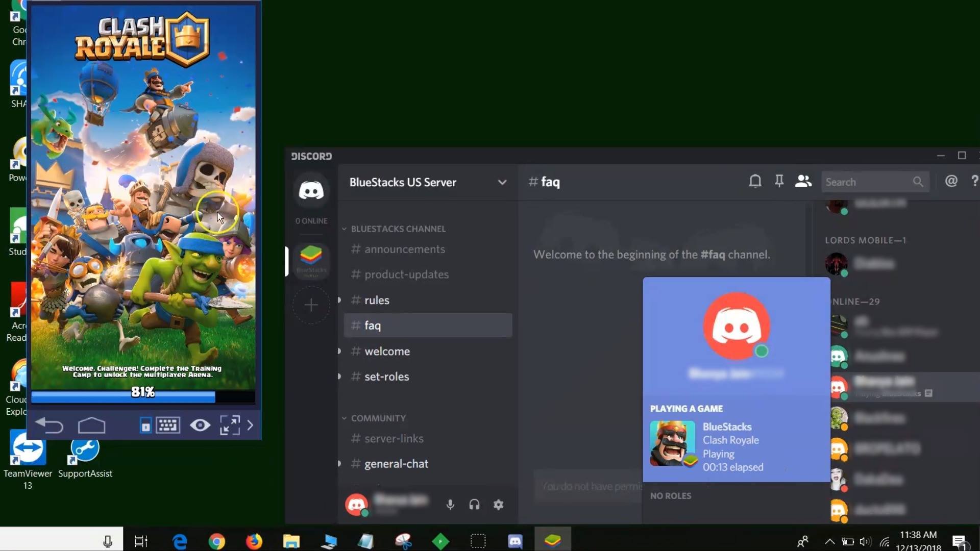The height and width of the screenshot is (551, 980).
Task: Switch to Discord from the taskbar
Action: [515, 541]
